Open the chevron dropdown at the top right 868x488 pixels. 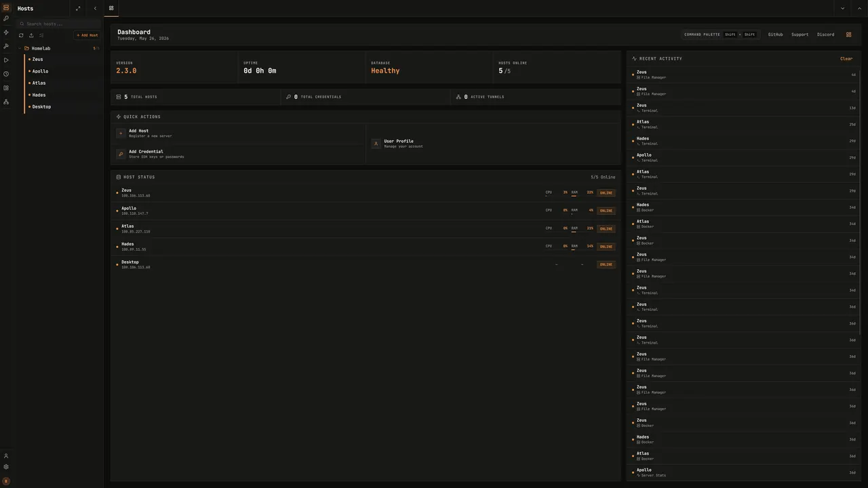click(x=842, y=9)
